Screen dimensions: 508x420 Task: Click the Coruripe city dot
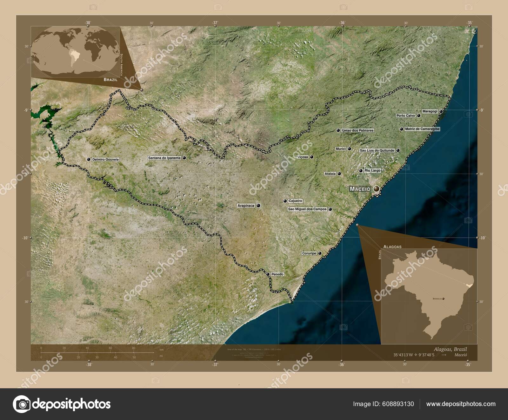(320, 253)
